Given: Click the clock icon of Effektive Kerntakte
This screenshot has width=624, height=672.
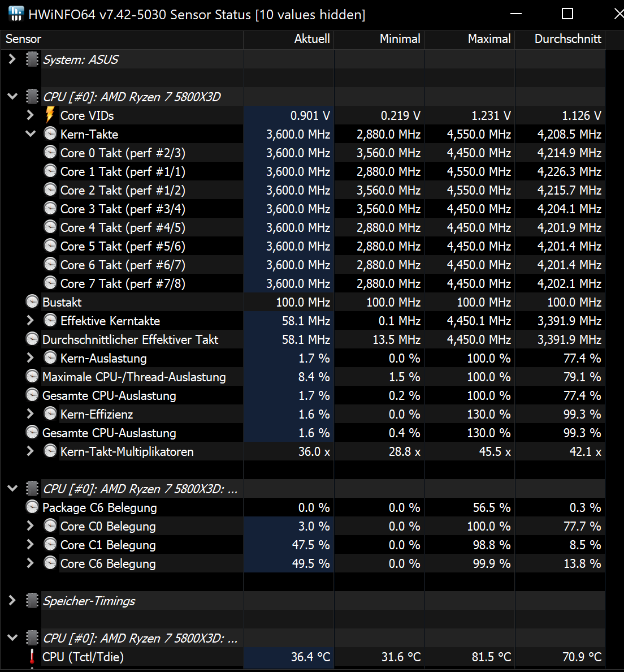Looking at the screenshot, I should 50,321.
